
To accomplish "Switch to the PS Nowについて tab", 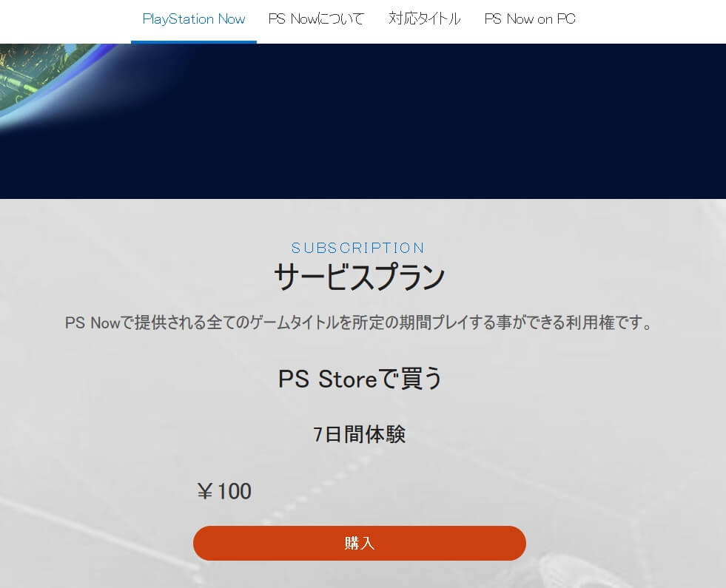I will 316,19.
